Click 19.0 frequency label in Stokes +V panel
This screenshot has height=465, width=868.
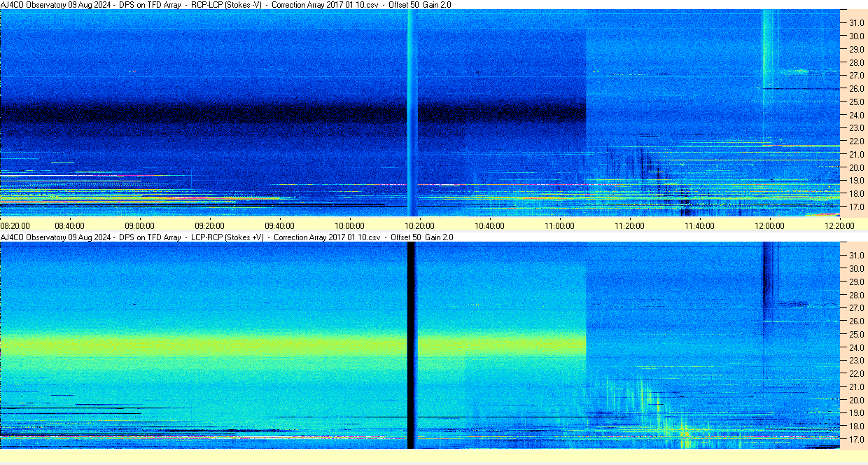click(x=856, y=413)
